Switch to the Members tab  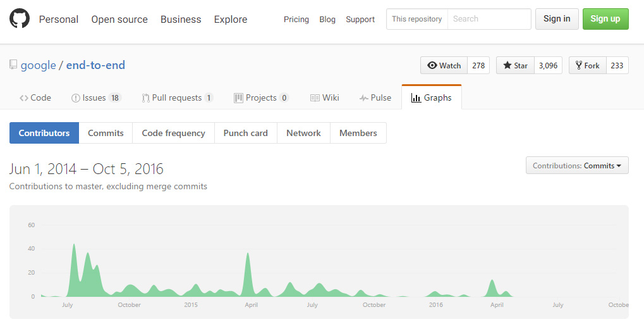click(x=358, y=133)
